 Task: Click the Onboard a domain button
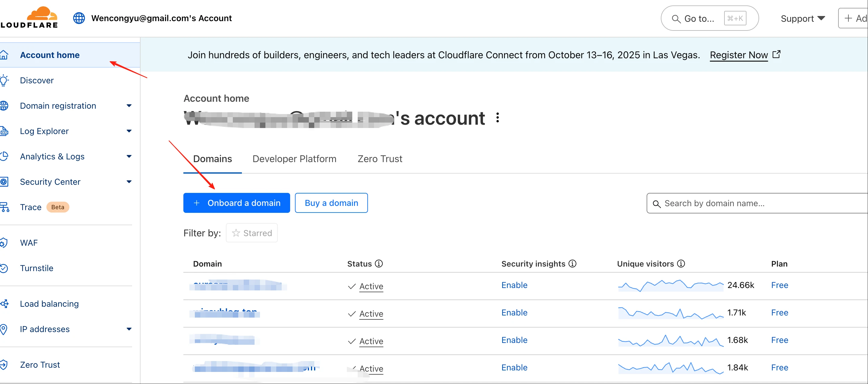236,203
